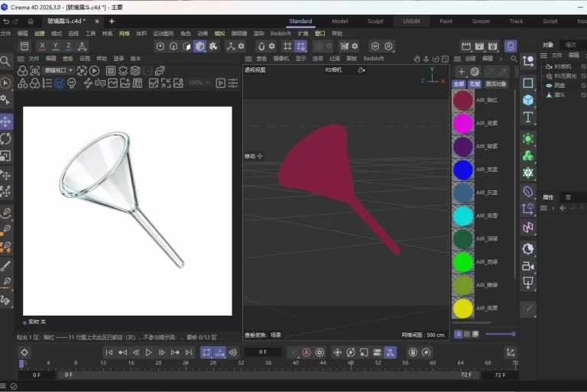Select Points mode icon in top toolbar

[161, 46]
